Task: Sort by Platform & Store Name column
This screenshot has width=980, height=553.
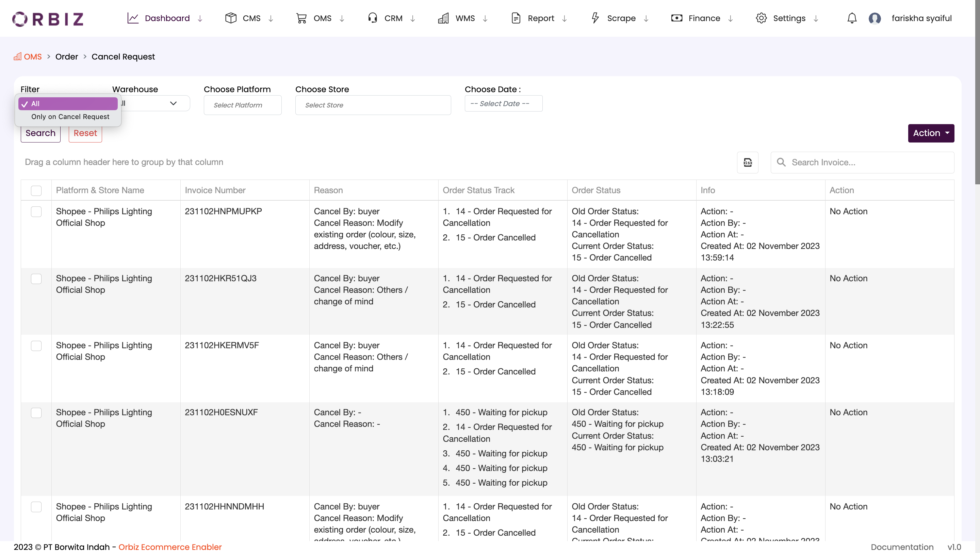Action: (x=100, y=190)
